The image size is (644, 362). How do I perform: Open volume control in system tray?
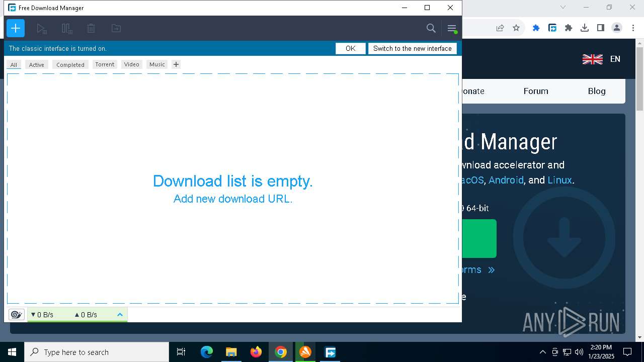[x=579, y=352]
